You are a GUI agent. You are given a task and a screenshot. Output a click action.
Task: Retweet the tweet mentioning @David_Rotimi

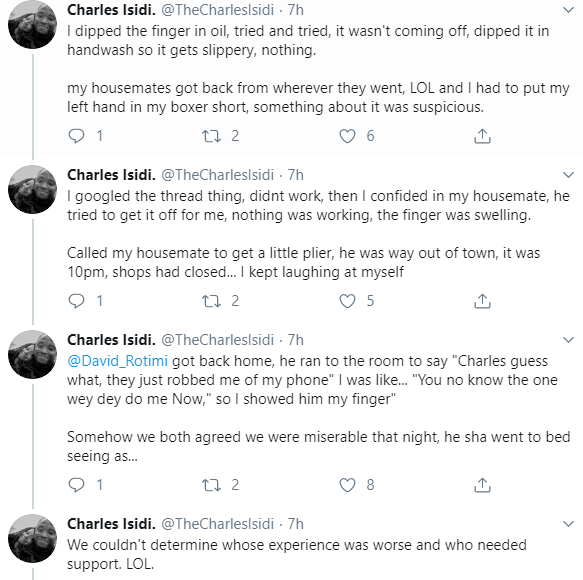211,485
